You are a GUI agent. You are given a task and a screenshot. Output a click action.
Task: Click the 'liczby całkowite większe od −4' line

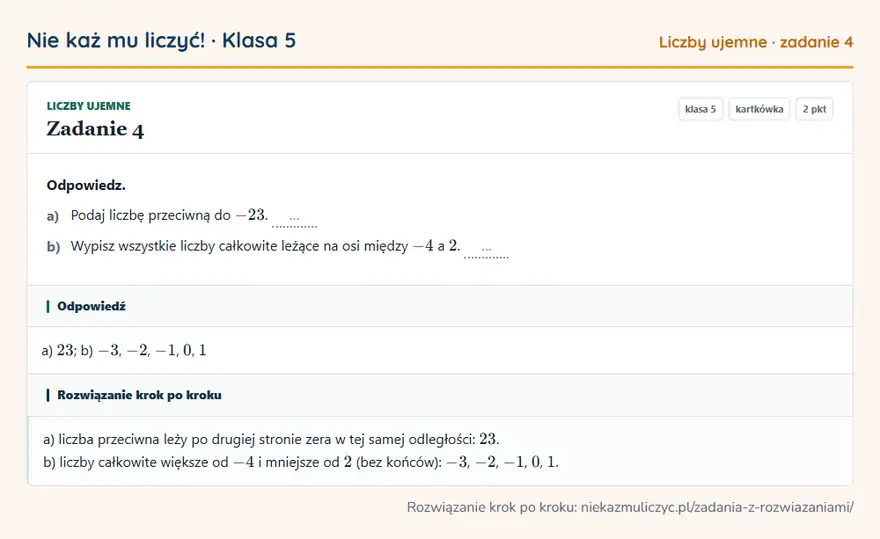pos(301,462)
